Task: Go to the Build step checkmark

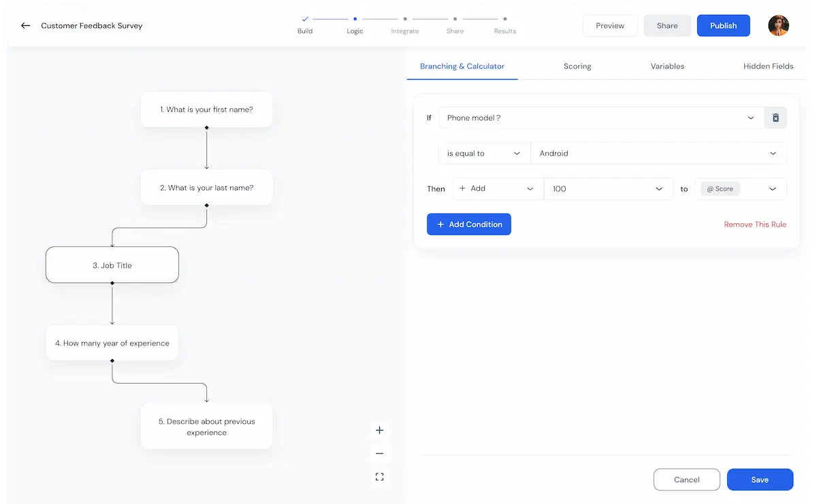Action: coord(305,20)
